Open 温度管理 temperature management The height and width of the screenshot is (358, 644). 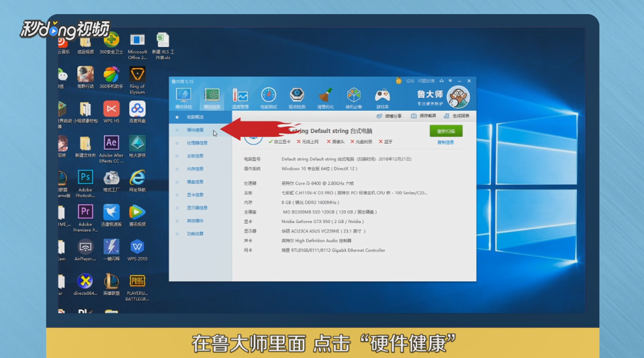240,98
